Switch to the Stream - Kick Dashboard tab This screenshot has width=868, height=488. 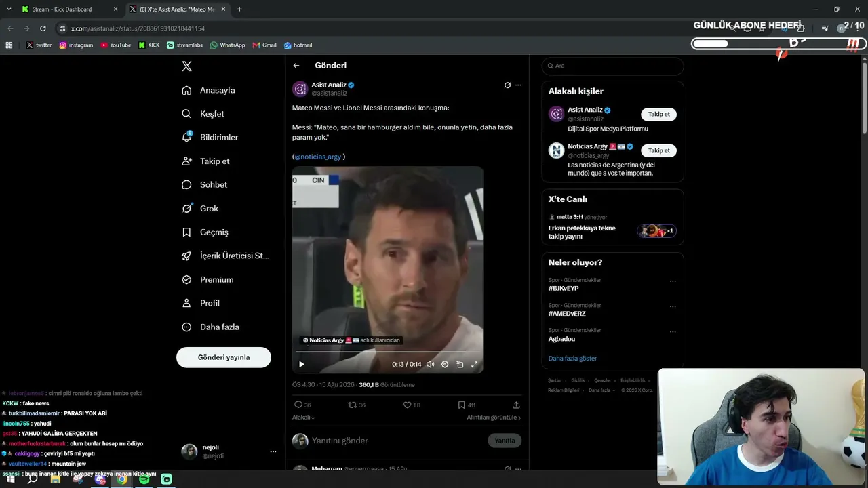tap(68, 9)
